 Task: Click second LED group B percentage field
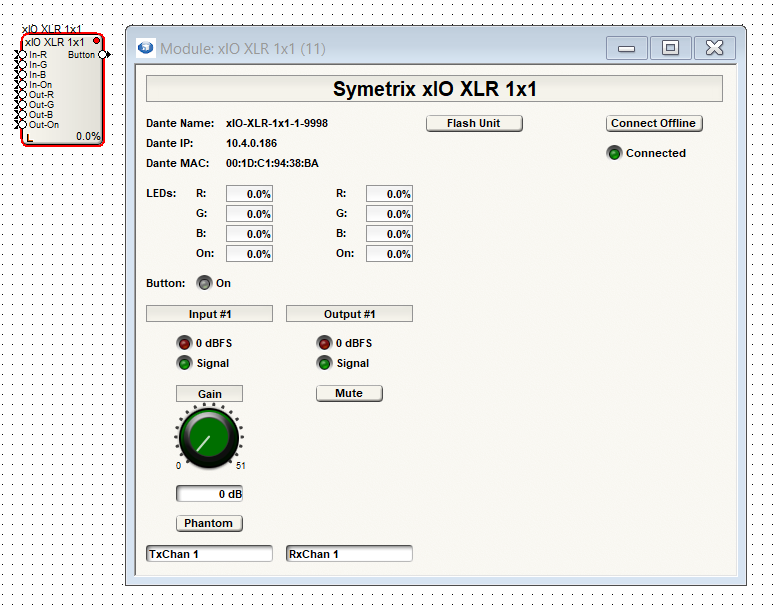(x=389, y=234)
